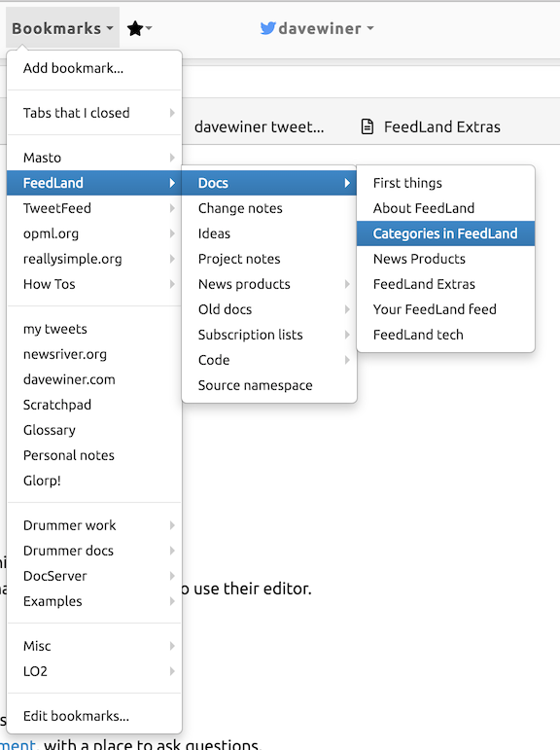The image size is (560, 750).
Task: Switch to the davewiner tweet... tab
Action: pos(260,126)
